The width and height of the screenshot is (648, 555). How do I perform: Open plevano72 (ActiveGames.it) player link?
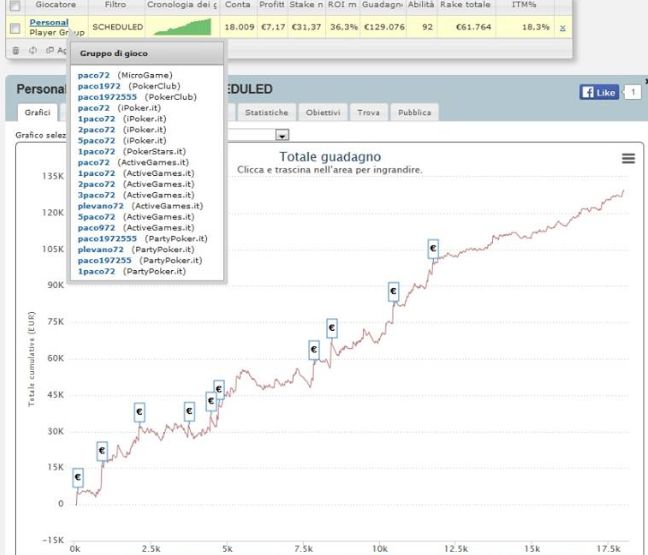[100, 206]
